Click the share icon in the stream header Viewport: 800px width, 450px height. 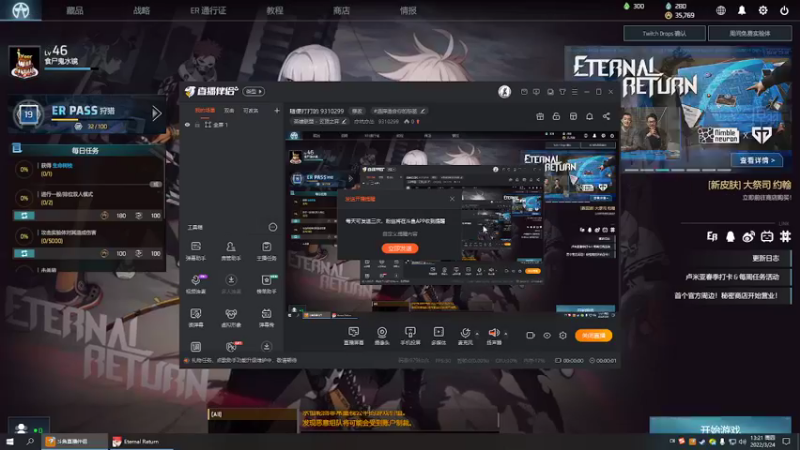[x=606, y=116]
